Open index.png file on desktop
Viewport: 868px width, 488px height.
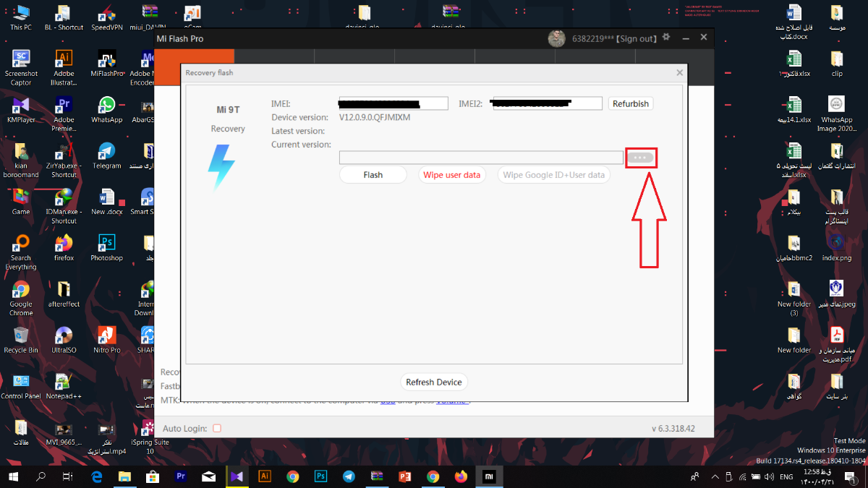837,248
